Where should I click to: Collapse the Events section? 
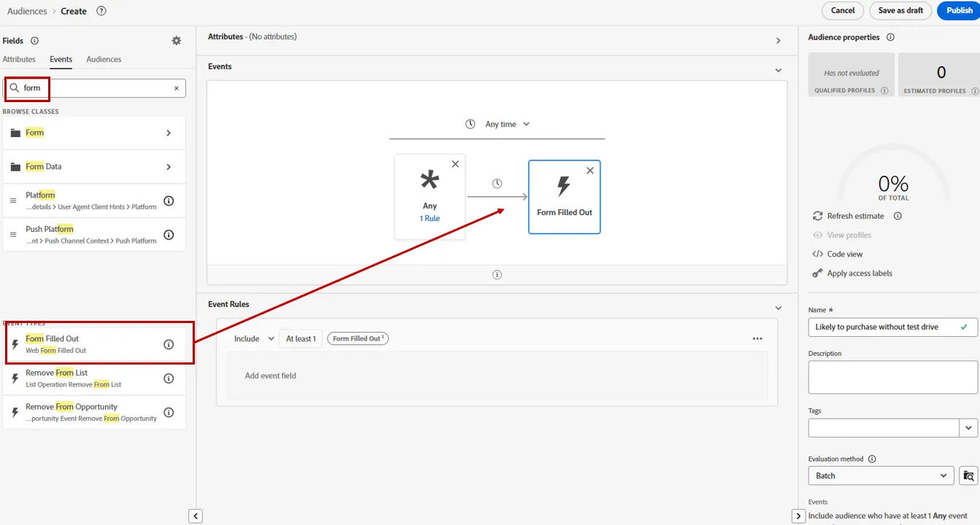pos(779,70)
